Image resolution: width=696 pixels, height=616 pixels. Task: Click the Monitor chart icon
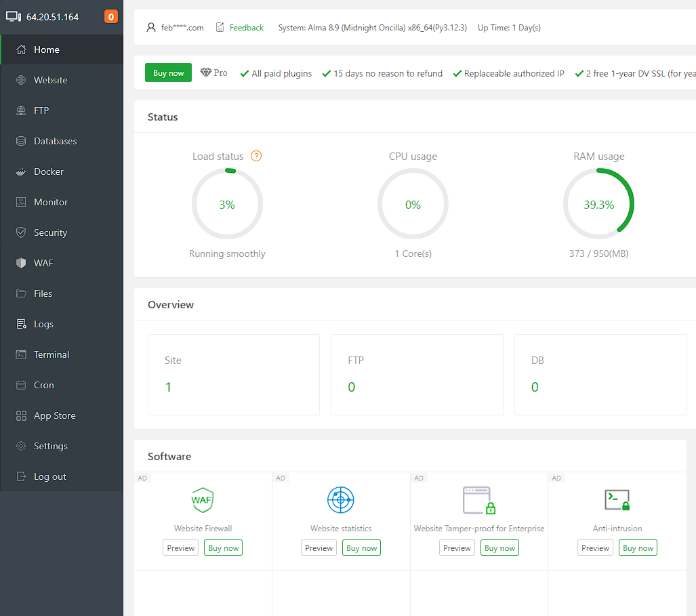21,203
